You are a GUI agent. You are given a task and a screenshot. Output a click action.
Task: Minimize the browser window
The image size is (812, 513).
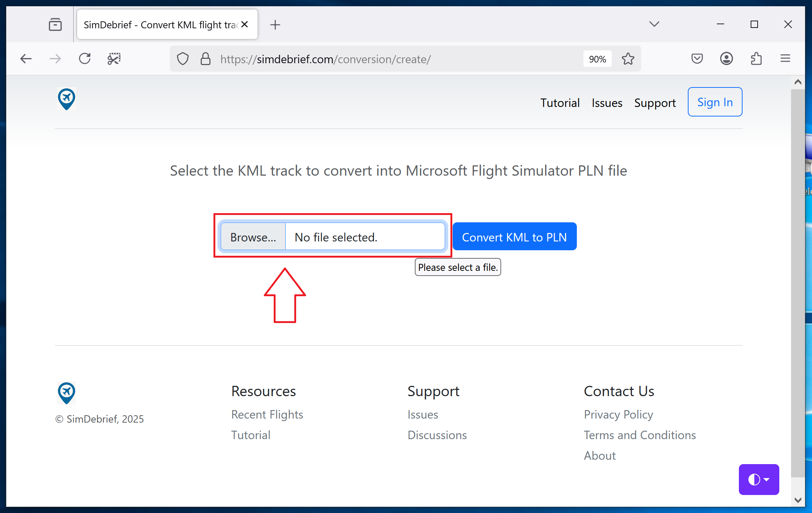(x=721, y=24)
